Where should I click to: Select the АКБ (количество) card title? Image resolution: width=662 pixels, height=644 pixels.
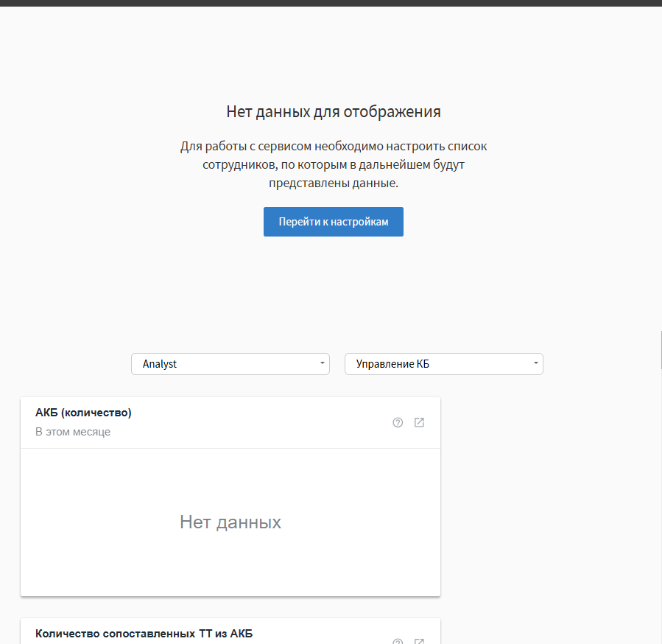(83, 413)
